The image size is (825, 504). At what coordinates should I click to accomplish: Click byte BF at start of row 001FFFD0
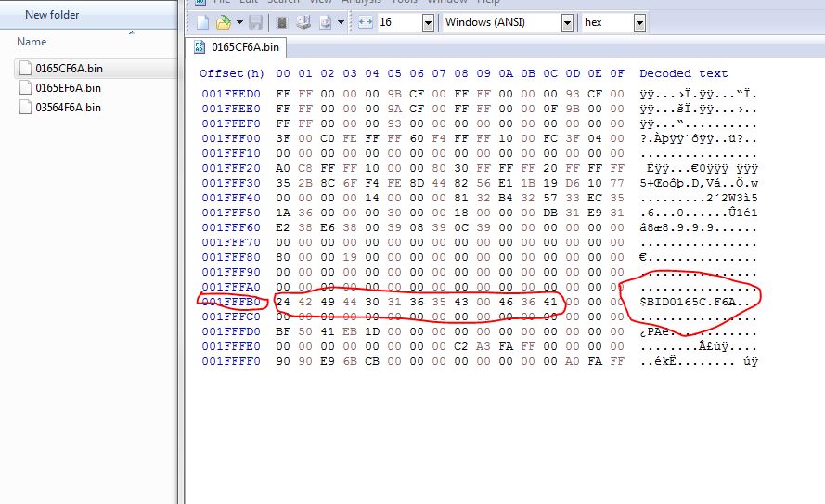(283, 331)
